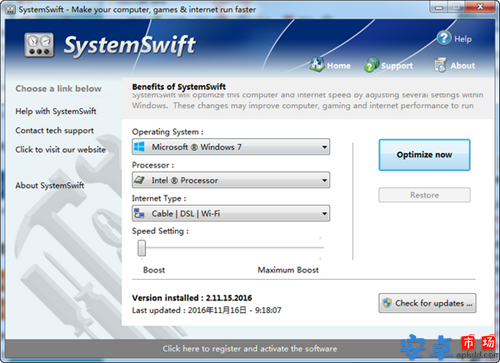Screen dimensions: 500x363
Task: Expand the Internet Type dropdown arrow
Action: pos(324,214)
